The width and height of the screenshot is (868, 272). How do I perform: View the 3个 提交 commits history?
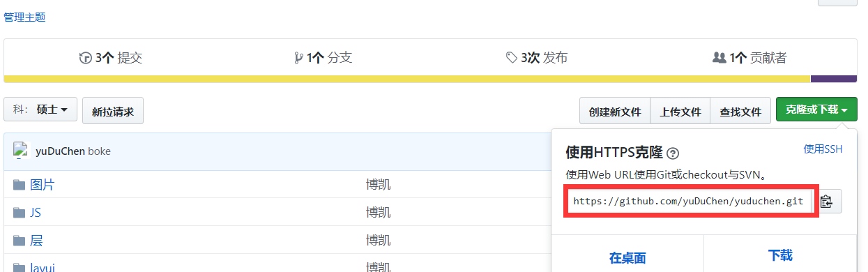click(111, 58)
